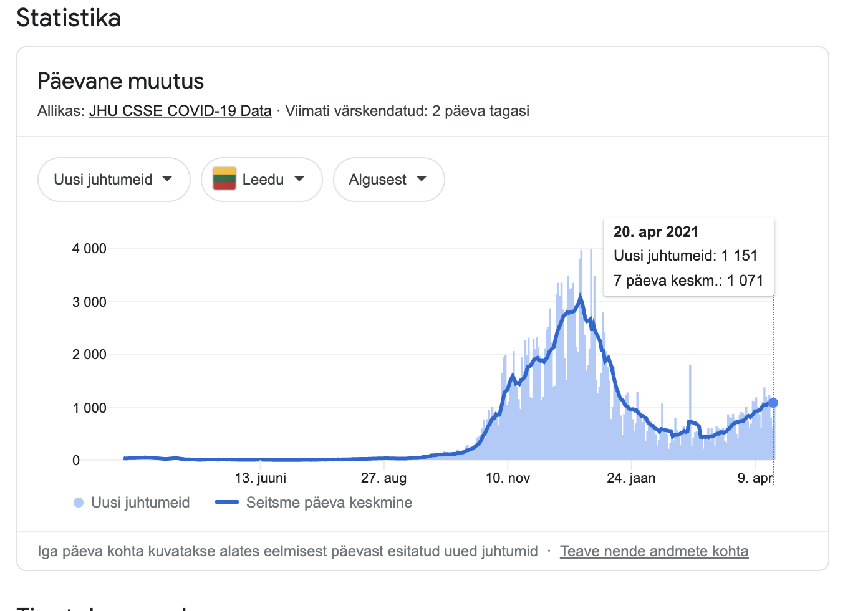Screen dimensions: 868x611
Task: Click the 9. apr x-axis label
Action: point(755,478)
